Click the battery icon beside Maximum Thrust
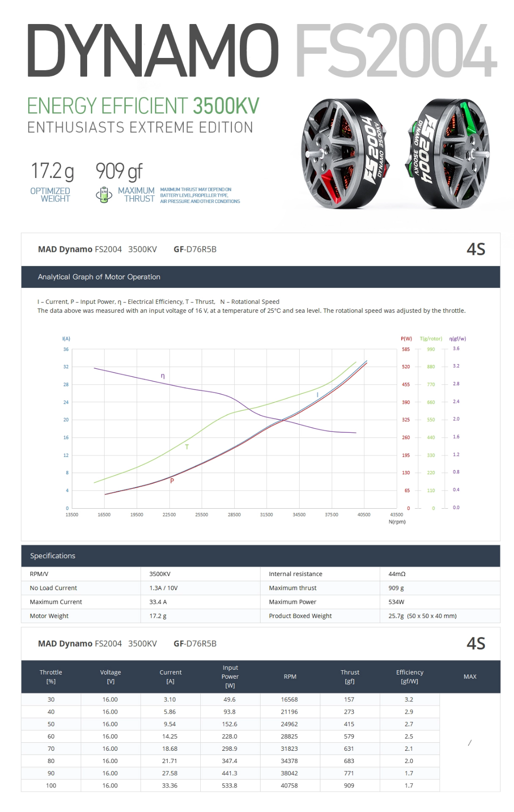 [x=104, y=195]
